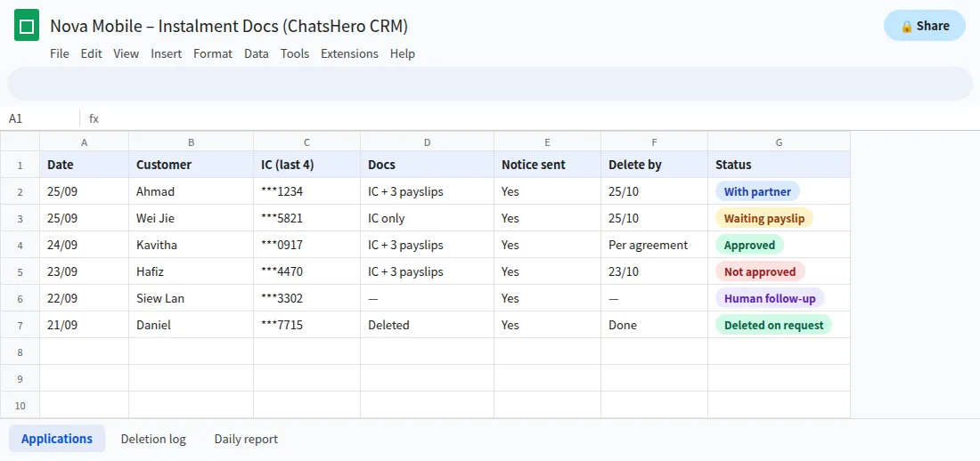Open the Help menu
This screenshot has width=980, height=461.
coord(403,53)
